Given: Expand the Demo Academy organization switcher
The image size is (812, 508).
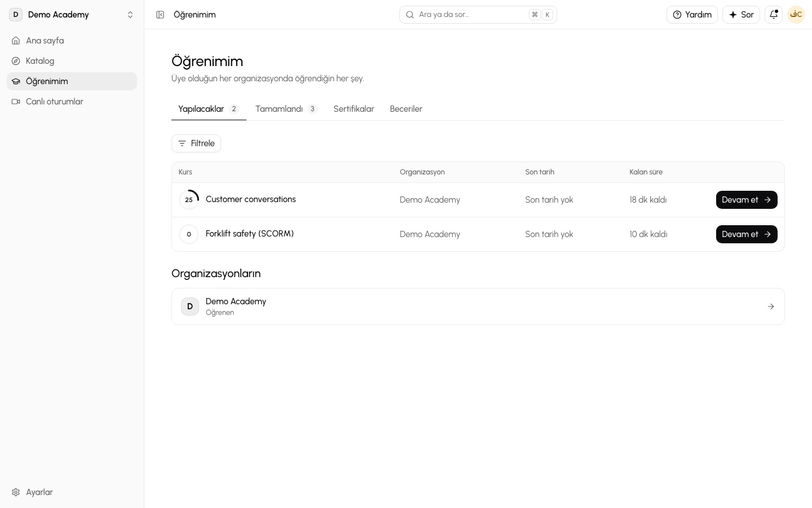Looking at the screenshot, I should coord(72,15).
